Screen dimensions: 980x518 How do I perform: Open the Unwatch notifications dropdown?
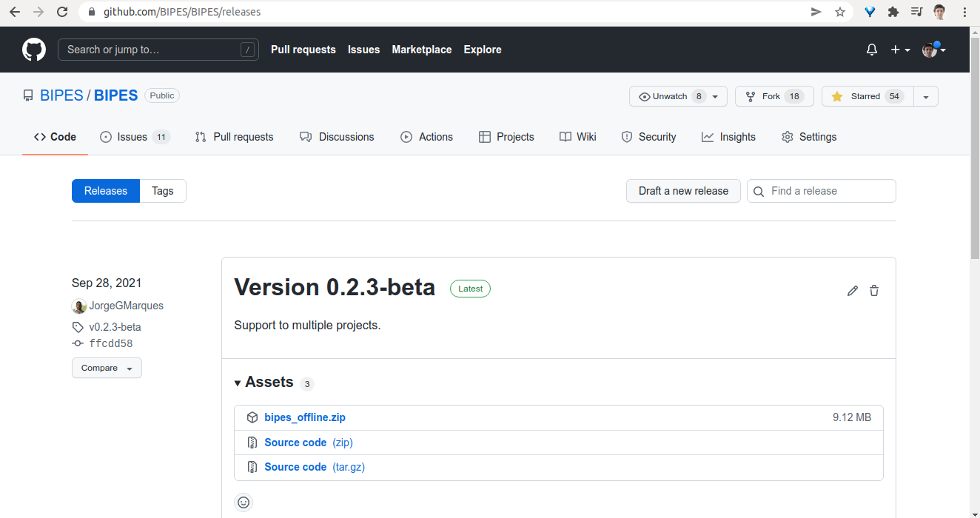pyautogui.click(x=677, y=96)
